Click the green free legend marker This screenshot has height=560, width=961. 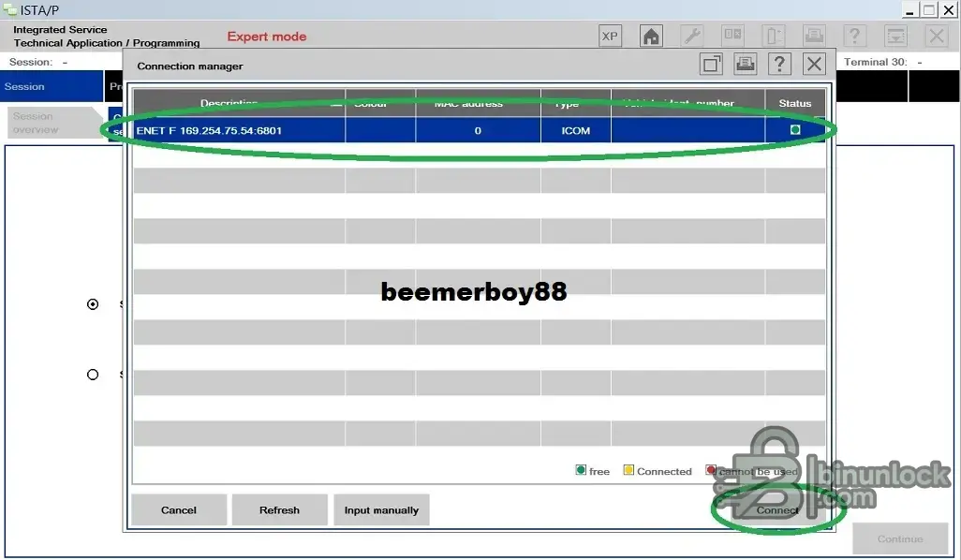(x=581, y=470)
